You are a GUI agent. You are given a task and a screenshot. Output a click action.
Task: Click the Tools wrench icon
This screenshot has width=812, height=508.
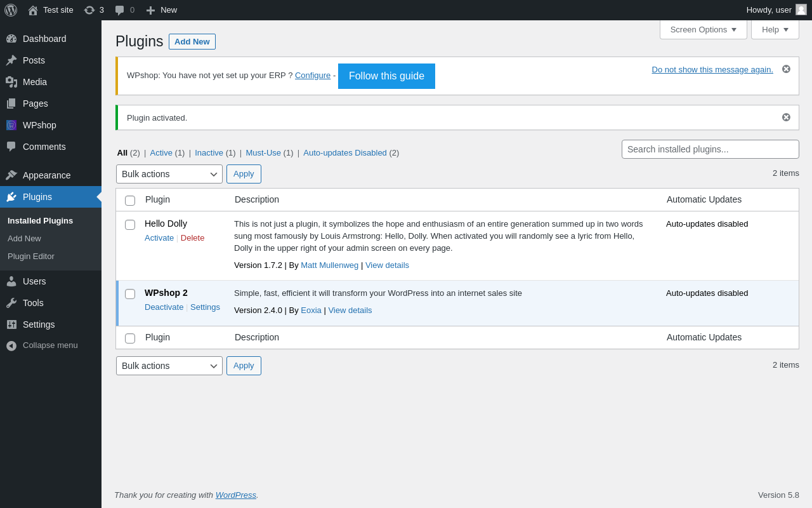[x=11, y=303]
